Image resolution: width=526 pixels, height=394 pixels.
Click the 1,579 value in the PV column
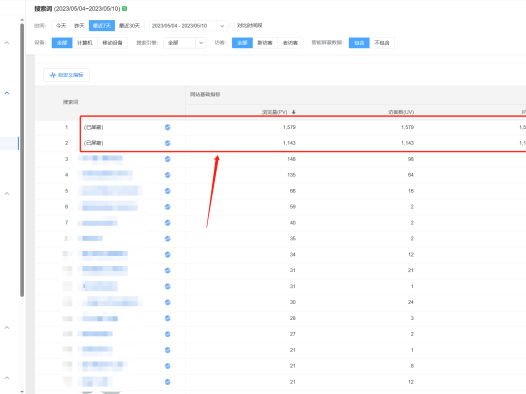click(289, 127)
